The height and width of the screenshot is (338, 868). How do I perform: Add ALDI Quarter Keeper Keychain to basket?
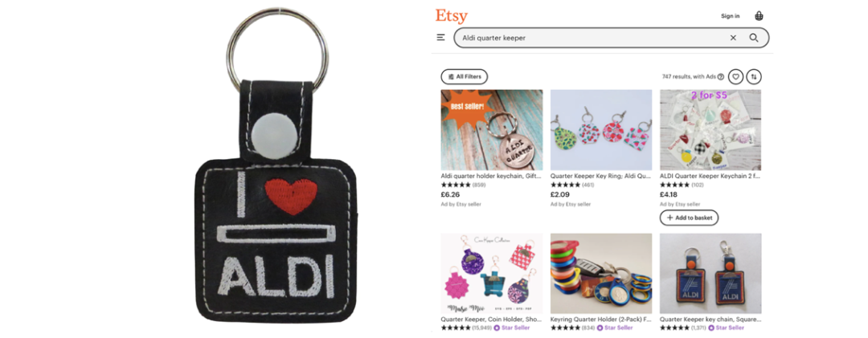689,218
